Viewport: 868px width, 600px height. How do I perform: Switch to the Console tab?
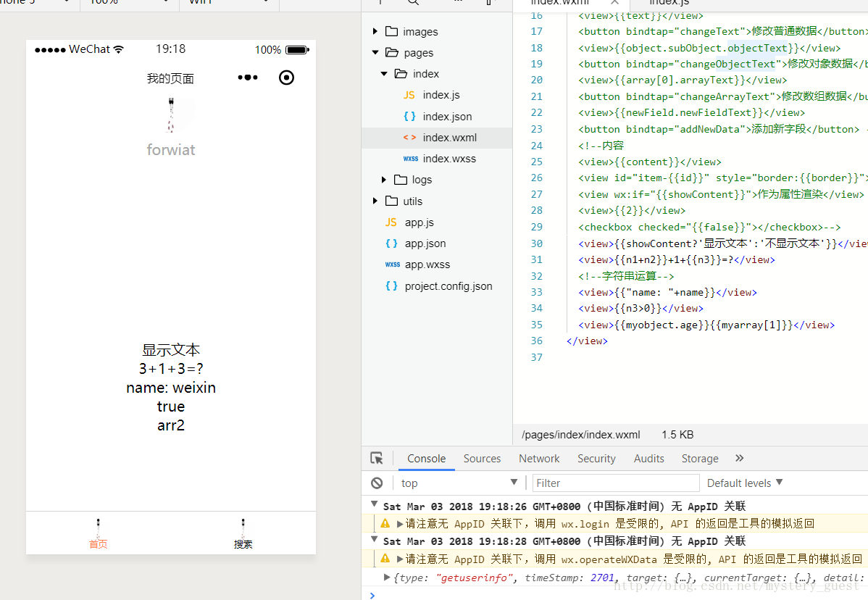(x=426, y=458)
